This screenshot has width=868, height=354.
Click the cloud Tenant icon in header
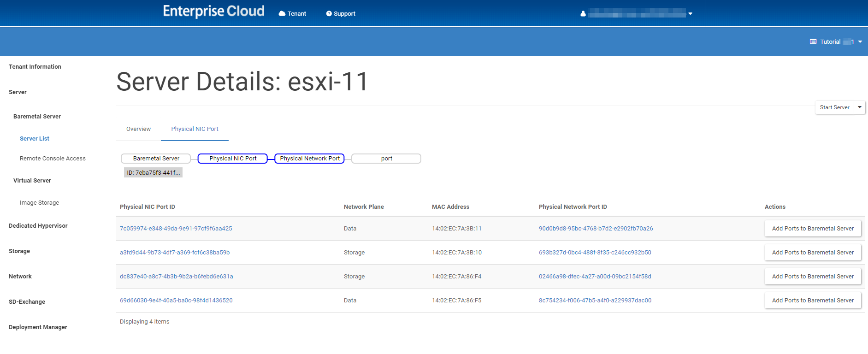(282, 14)
